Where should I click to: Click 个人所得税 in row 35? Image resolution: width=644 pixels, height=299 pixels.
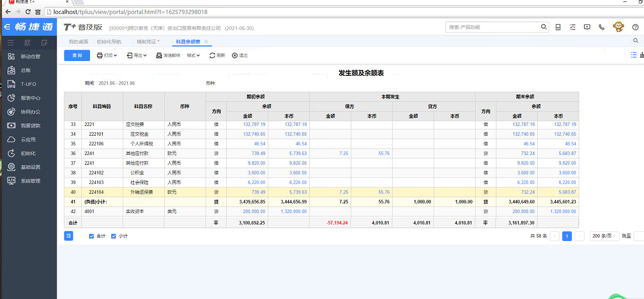[x=142, y=144]
